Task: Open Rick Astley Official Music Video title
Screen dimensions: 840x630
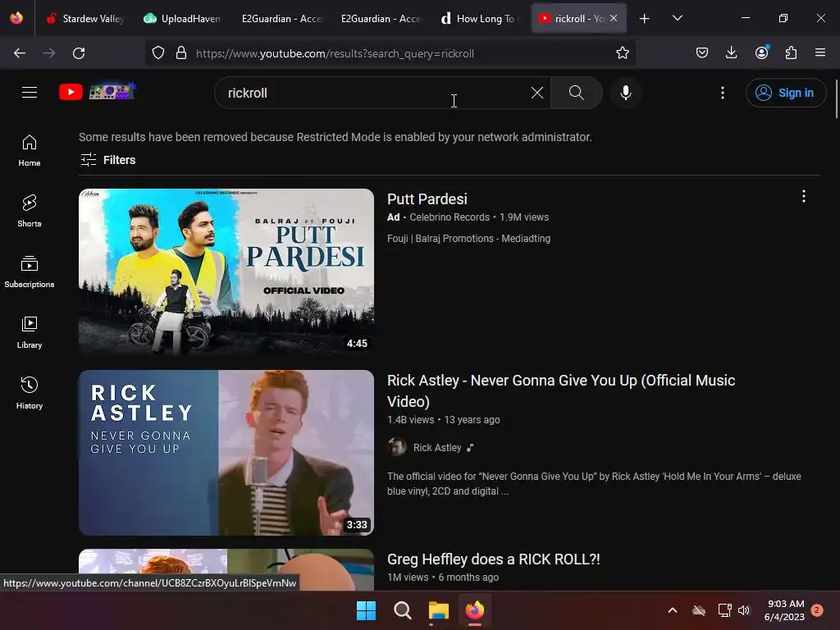Action: [561, 390]
